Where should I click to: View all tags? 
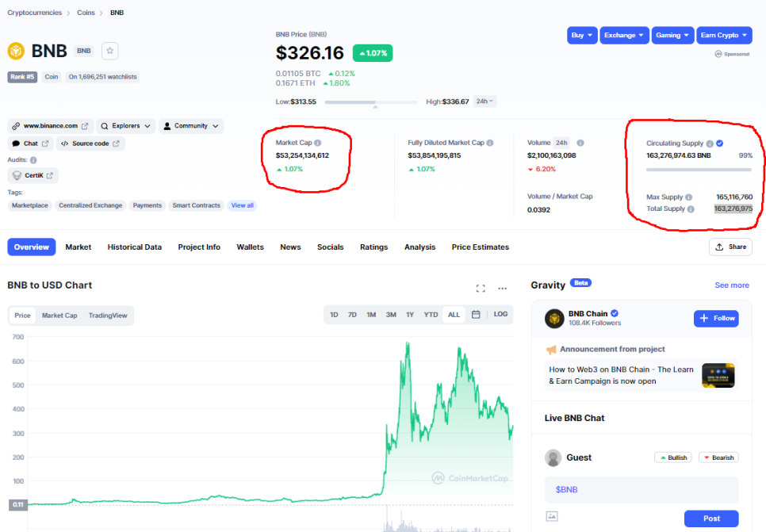(243, 205)
